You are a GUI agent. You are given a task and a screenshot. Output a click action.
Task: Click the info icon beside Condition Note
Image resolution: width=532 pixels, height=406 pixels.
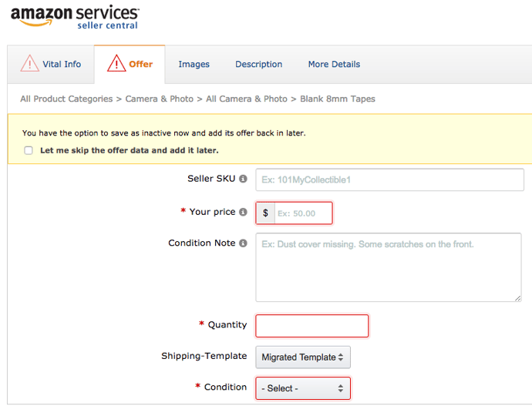point(243,243)
